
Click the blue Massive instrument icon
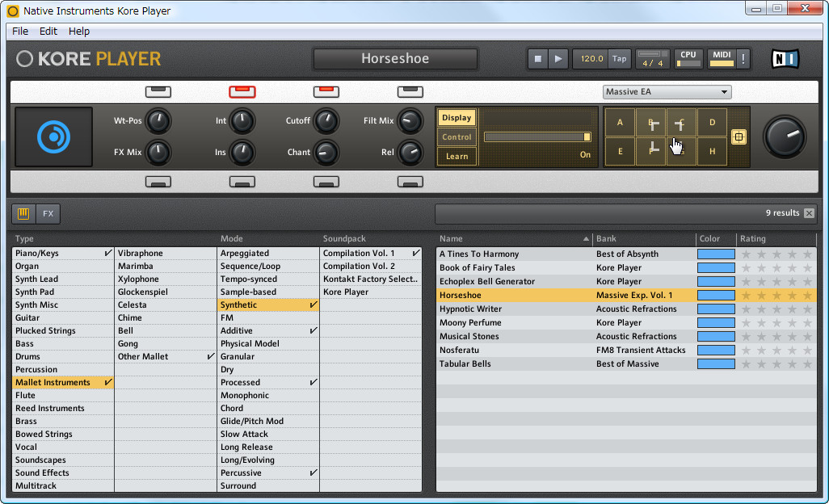(53, 136)
